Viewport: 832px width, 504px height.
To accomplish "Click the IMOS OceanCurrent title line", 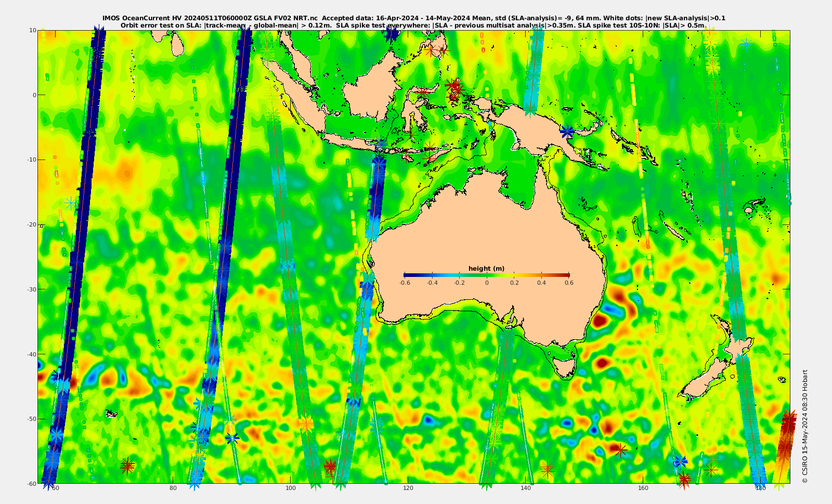I will [x=414, y=18].
